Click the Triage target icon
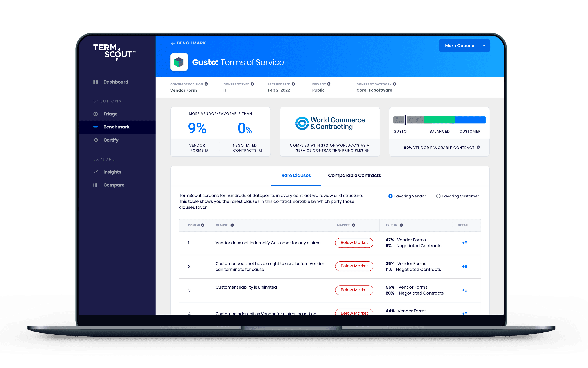The width and height of the screenshot is (588, 368). (x=96, y=114)
